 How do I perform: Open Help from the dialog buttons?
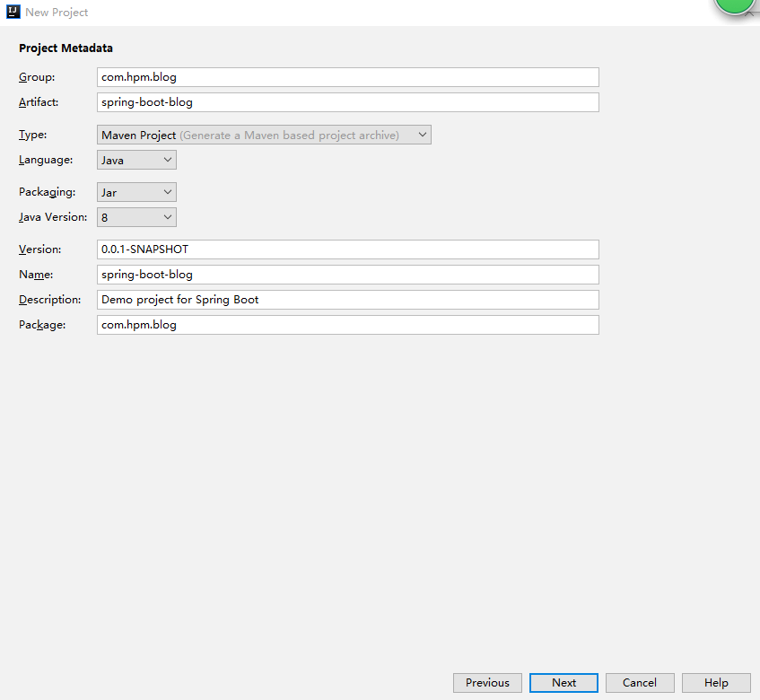[716, 683]
